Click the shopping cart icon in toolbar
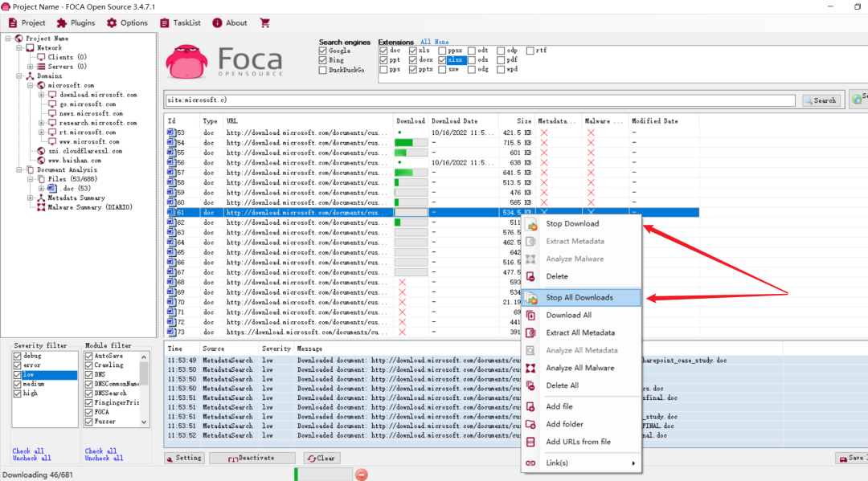868x481 pixels. coord(264,22)
